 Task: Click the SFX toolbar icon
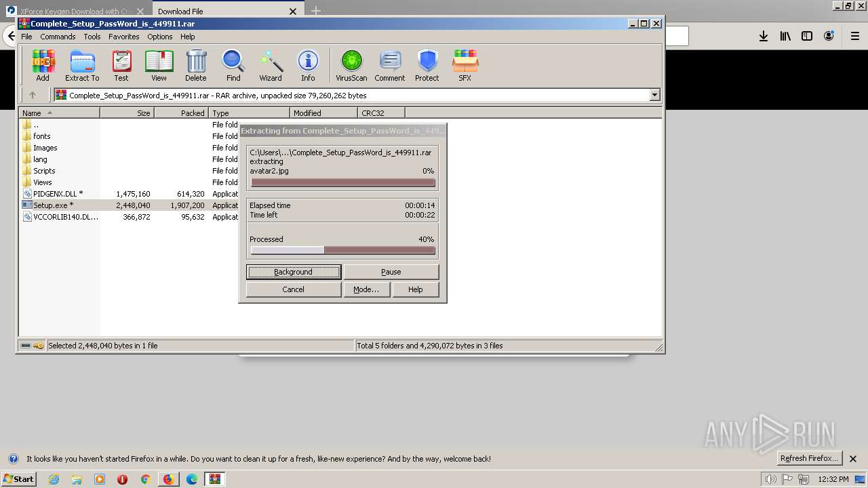(x=465, y=66)
